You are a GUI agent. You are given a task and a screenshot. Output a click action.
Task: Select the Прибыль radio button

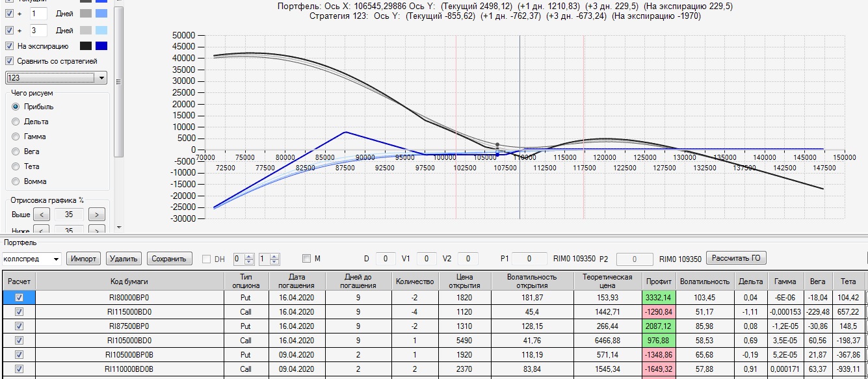point(16,107)
